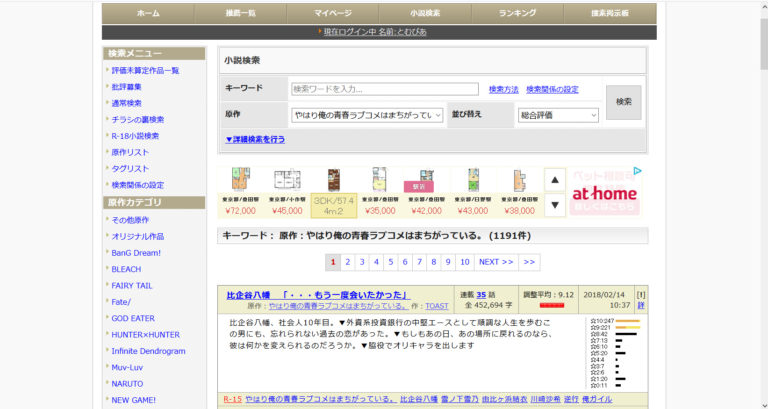The height and width of the screenshot is (409, 768).
Task: Click the ad carousel down arrow
Action: 555,205
